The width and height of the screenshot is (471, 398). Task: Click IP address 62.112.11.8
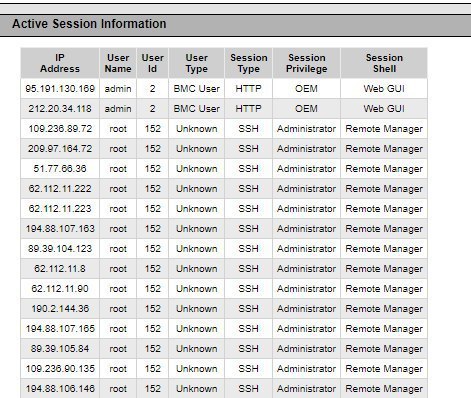pyautogui.click(x=60, y=269)
